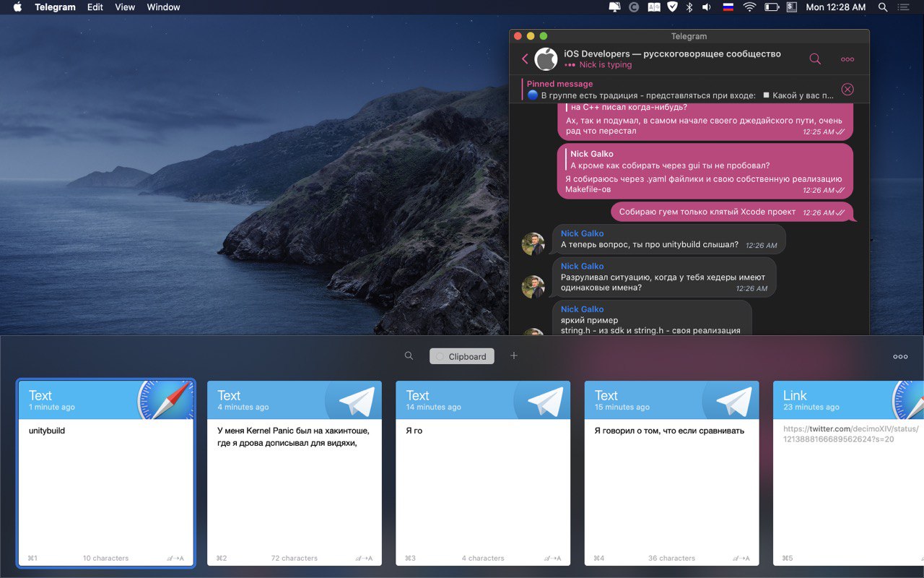Click the '4 minutes ago' timestamp
The height and width of the screenshot is (578, 924).
[x=243, y=407]
